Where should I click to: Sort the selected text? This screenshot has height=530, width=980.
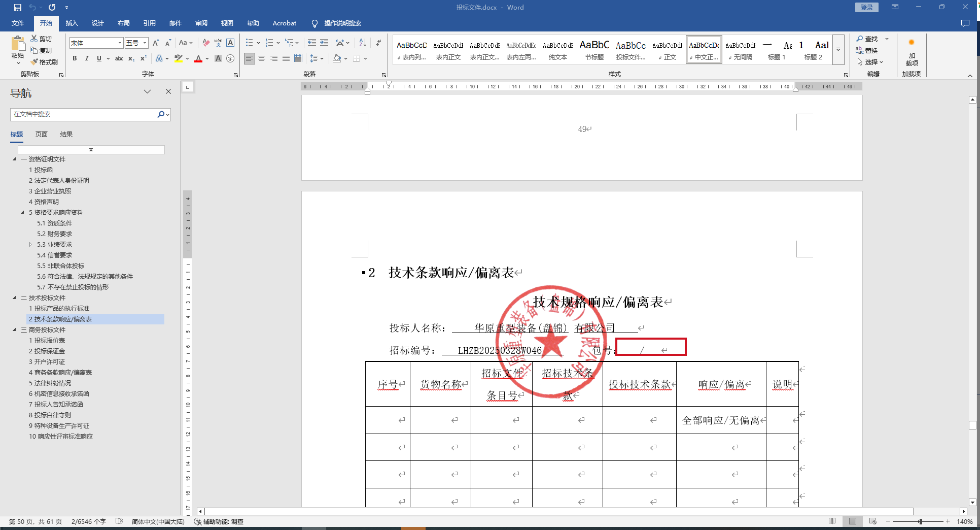(x=363, y=43)
